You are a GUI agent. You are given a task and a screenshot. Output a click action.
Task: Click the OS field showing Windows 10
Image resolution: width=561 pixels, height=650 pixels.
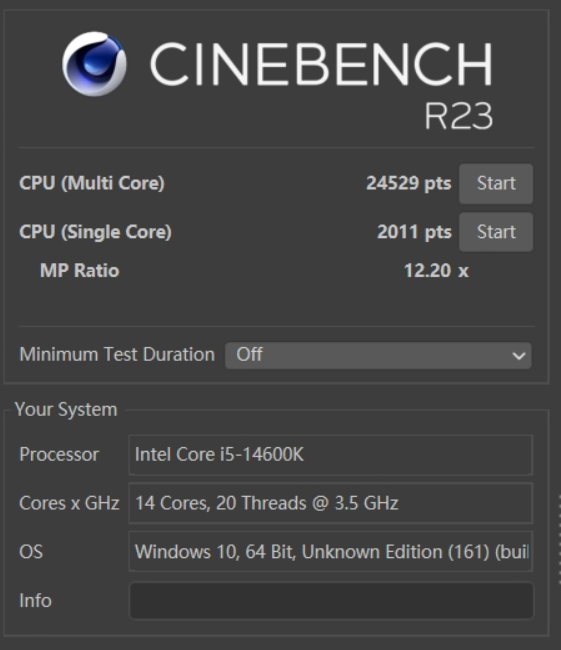tap(330, 552)
